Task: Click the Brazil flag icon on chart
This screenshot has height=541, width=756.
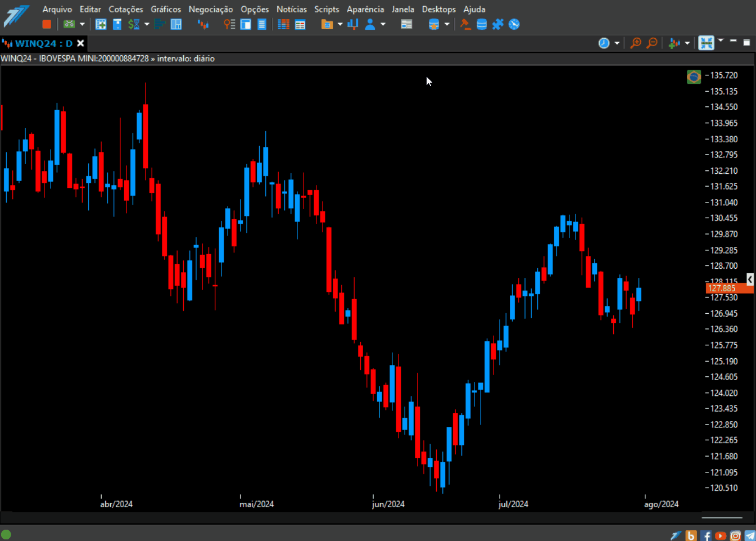Action: [x=694, y=76]
